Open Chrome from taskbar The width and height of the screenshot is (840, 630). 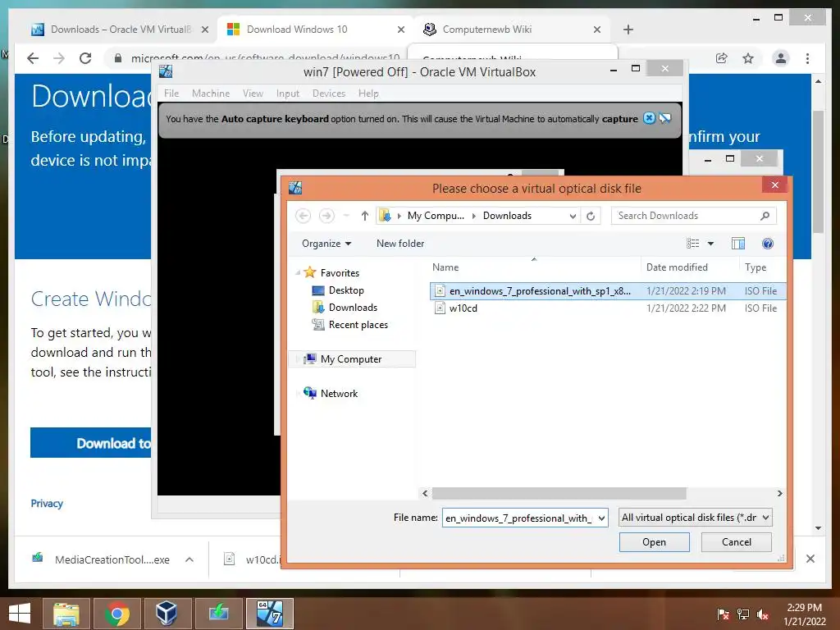[116, 614]
